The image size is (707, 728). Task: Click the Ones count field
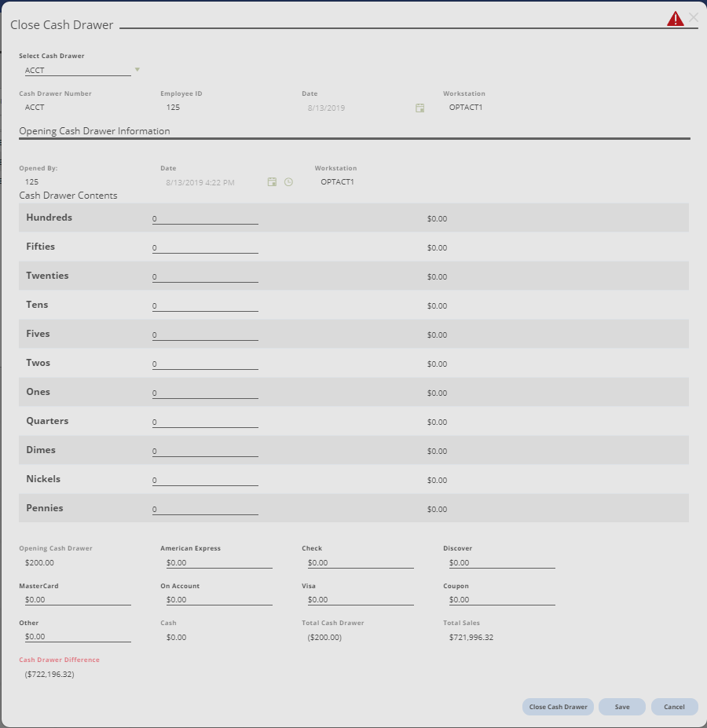205,393
